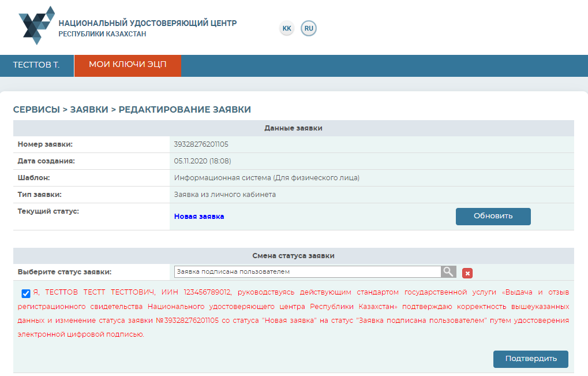
Task: Click the application number 39328276201105 value
Action: (x=201, y=144)
